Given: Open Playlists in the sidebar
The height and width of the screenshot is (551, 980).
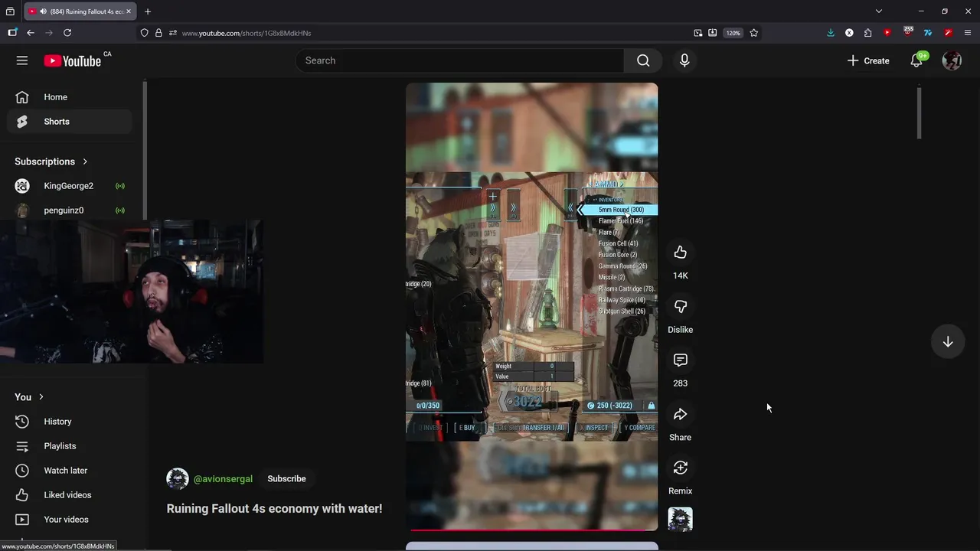Looking at the screenshot, I should (70, 446).
